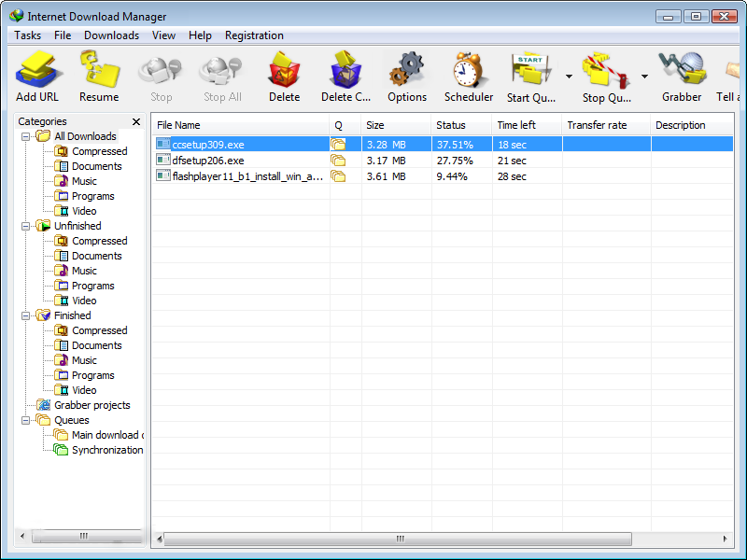Select Documents under Unfinished
The height and width of the screenshot is (560, 747).
pos(97,256)
